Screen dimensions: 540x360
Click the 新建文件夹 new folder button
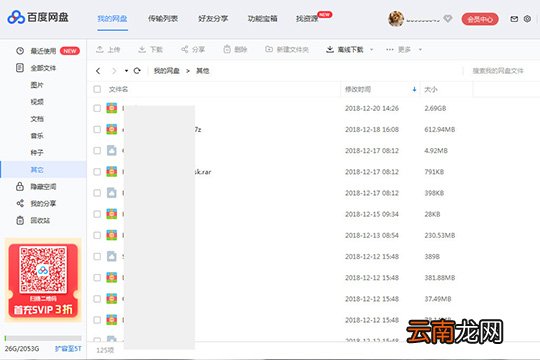[287, 50]
